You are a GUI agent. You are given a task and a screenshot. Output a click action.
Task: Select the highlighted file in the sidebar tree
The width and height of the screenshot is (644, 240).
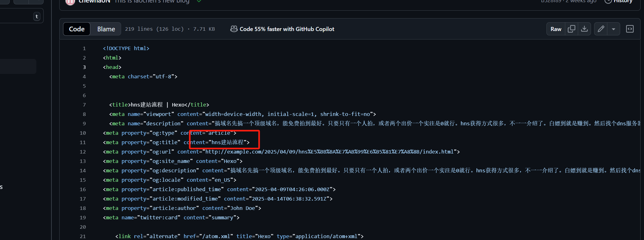click(17, 66)
